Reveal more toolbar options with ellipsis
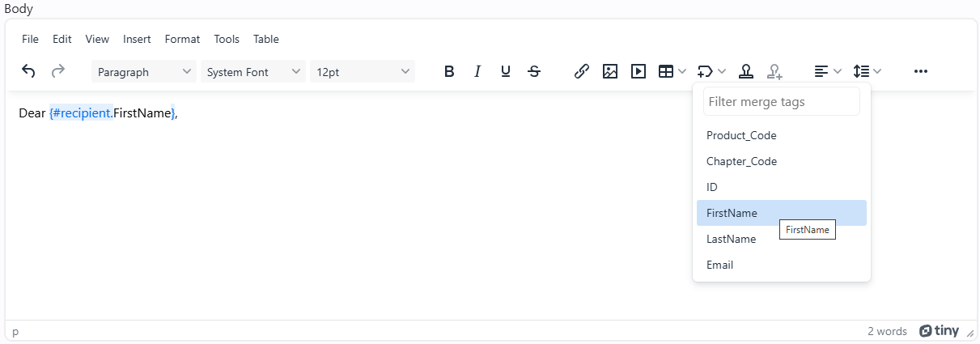The image size is (980, 344). (920, 71)
